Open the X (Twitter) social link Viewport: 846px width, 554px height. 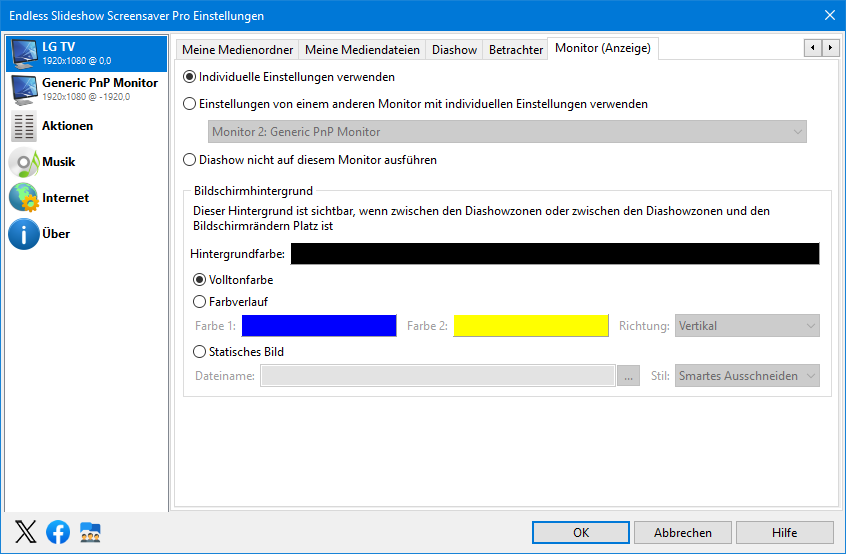pos(25,532)
